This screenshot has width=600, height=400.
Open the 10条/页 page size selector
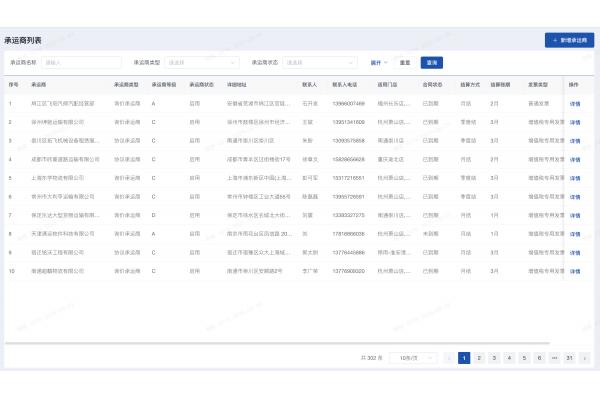coord(411,357)
